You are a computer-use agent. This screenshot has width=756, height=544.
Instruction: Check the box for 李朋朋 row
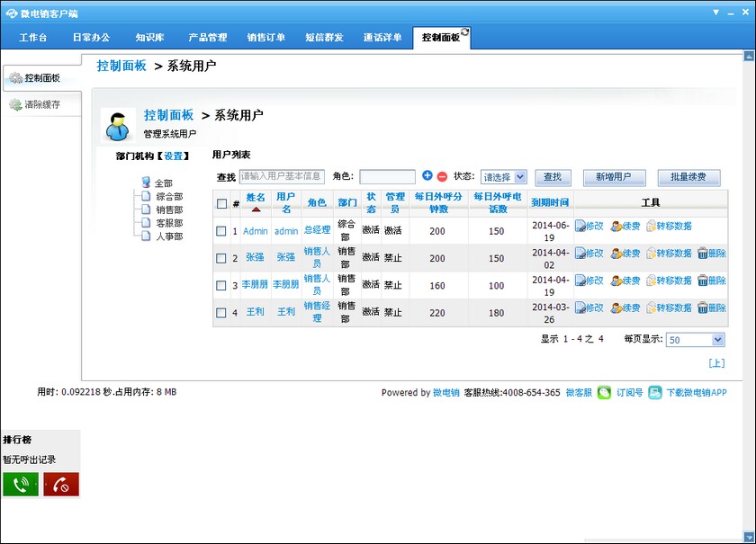click(221, 286)
